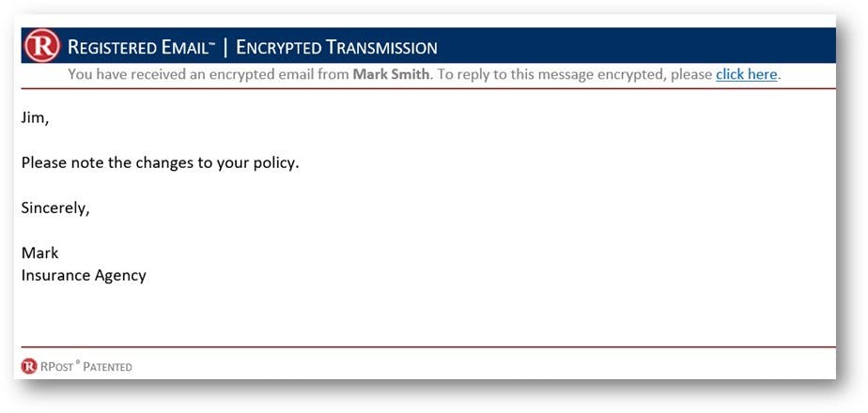Click the signature name 'Mark'

[39, 252]
